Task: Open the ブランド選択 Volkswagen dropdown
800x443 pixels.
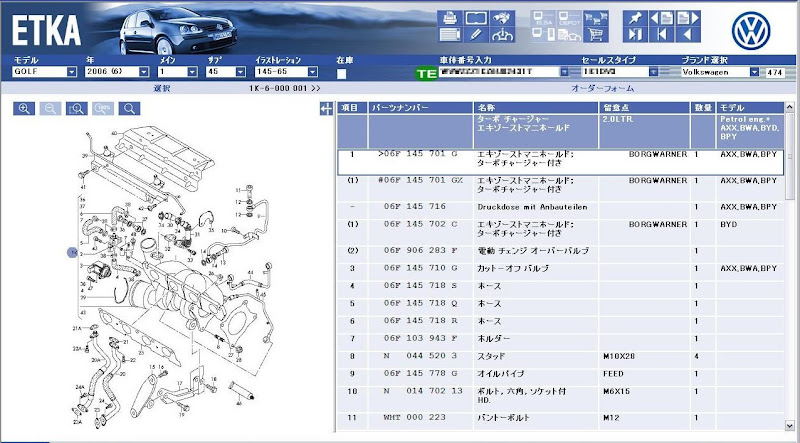Action: pos(755,72)
